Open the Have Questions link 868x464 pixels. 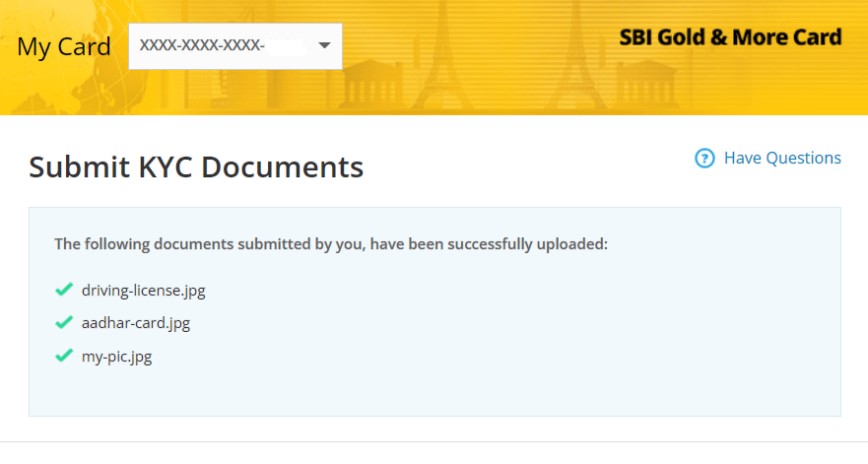point(782,159)
